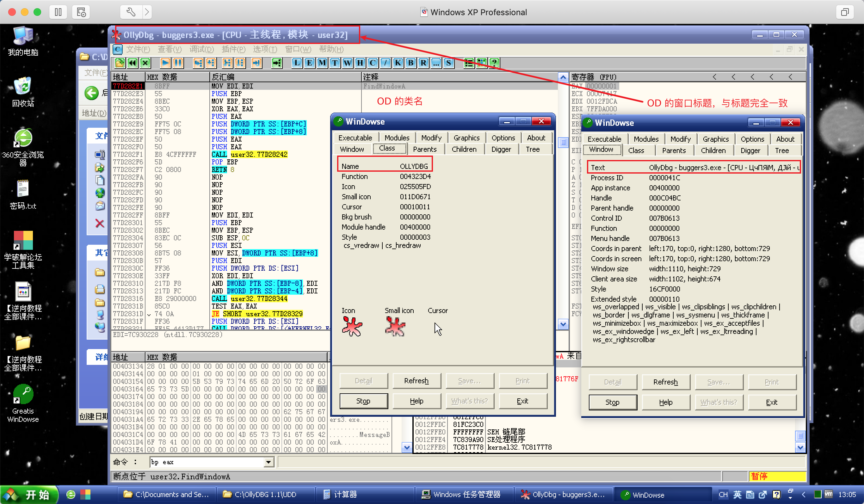864x504 pixels.
Task: Click the Help question mark toolbar icon
Action: coord(494,63)
